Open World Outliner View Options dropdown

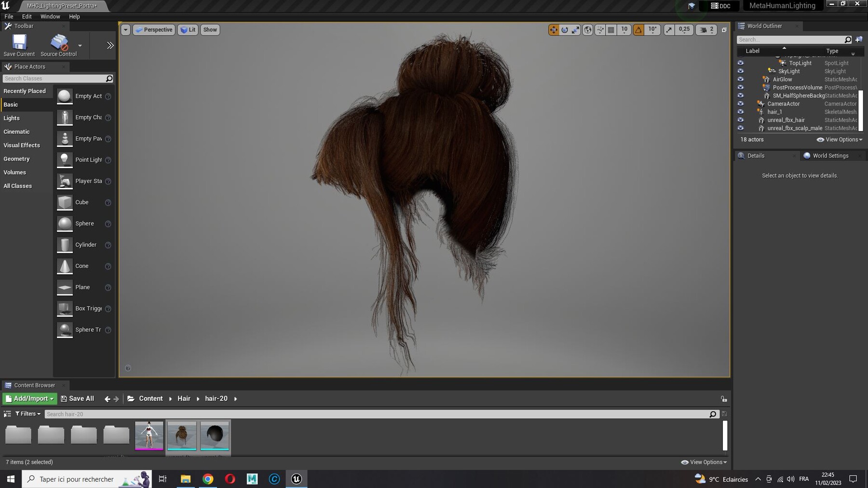pyautogui.click(x=840, y=140)
